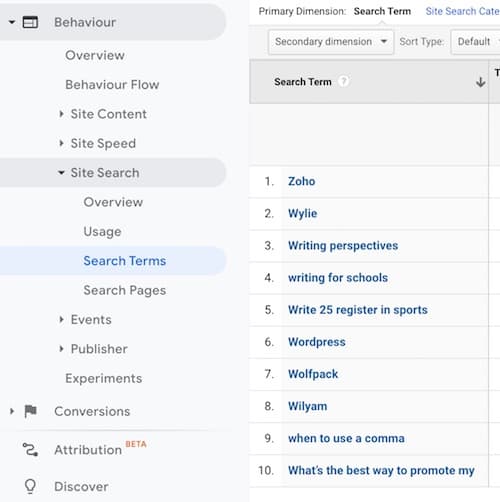Click the Publisher label

(99, 349)
